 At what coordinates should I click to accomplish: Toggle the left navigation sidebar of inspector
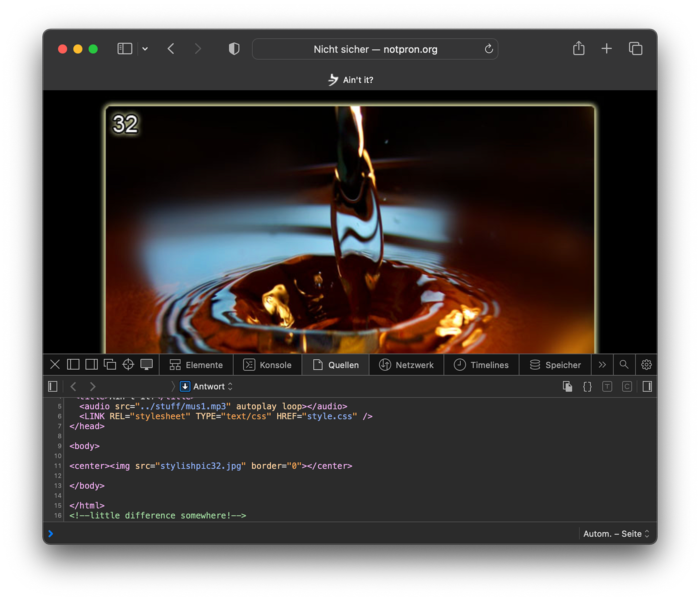[52, 386]
